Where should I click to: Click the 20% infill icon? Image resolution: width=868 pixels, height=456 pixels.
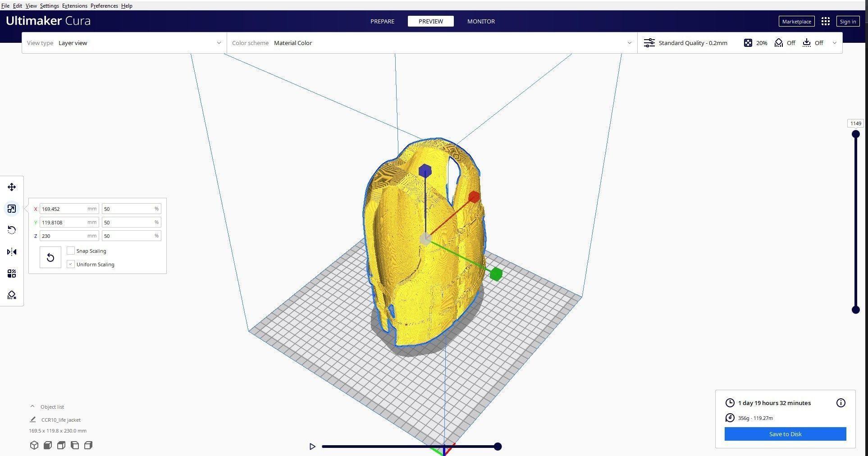pyautogui.click(x=748, y=43)
